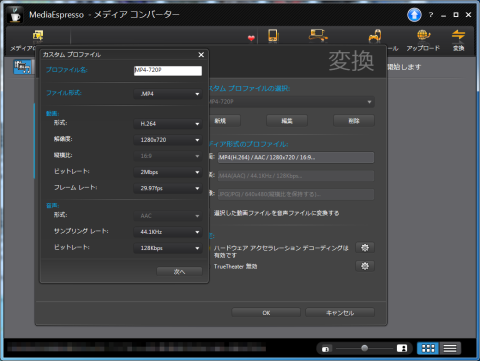Open the audio 形式 AAC dropdown

[x=168, y=216]
